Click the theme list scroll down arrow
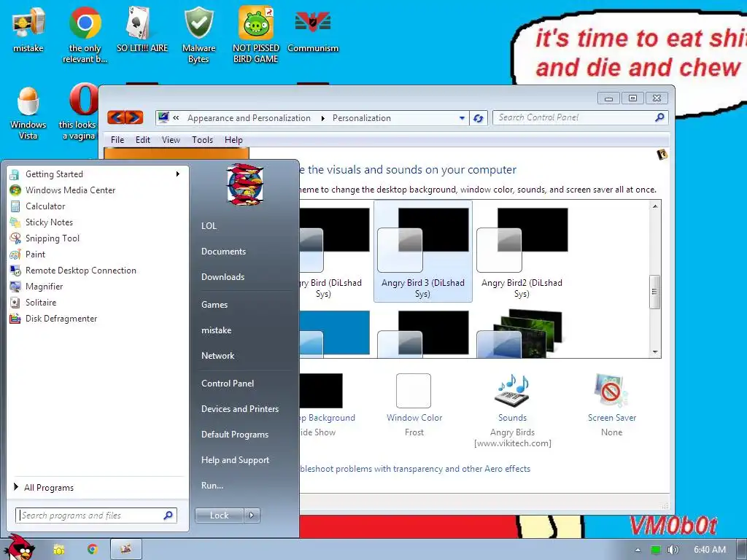747x560 pixels. pos(655,352)
